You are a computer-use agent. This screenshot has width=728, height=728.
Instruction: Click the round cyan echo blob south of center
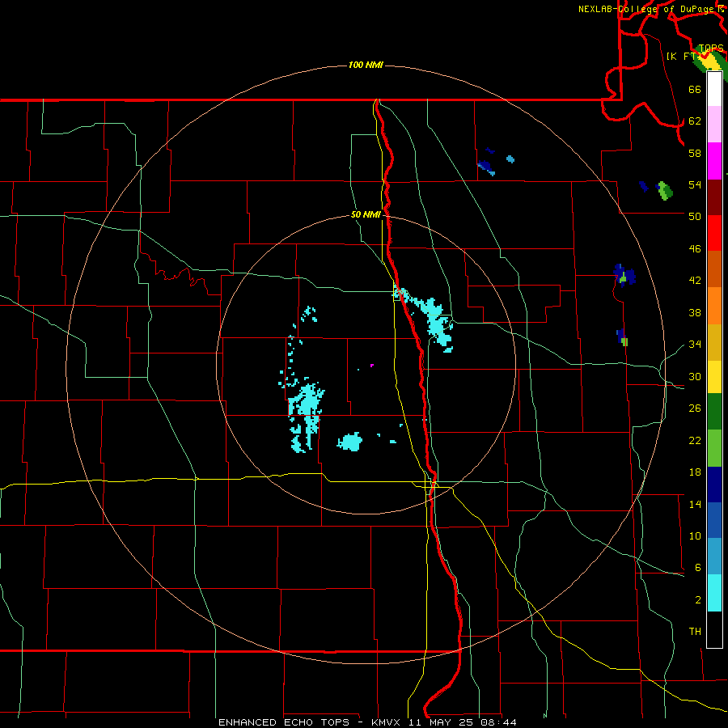click(x=349, y=442)
